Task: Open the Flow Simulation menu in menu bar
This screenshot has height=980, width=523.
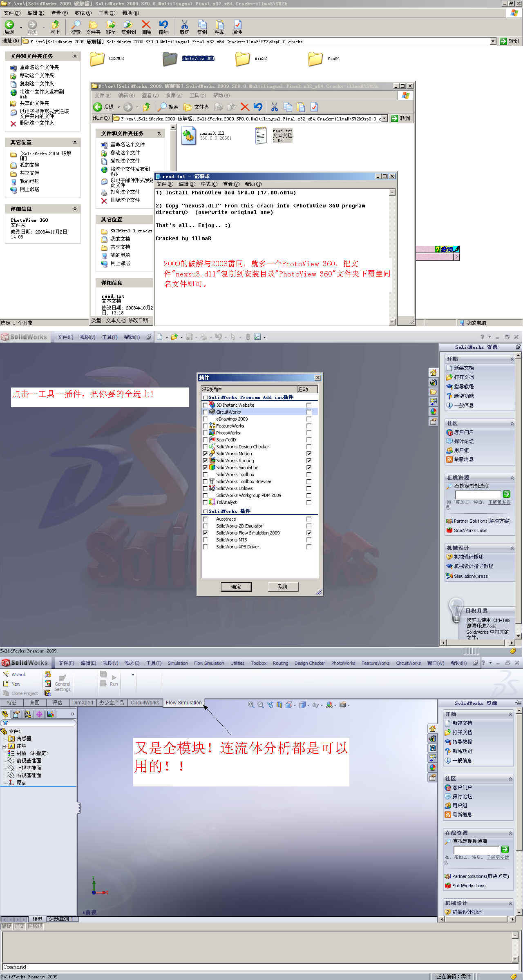Action: point(209,663)
